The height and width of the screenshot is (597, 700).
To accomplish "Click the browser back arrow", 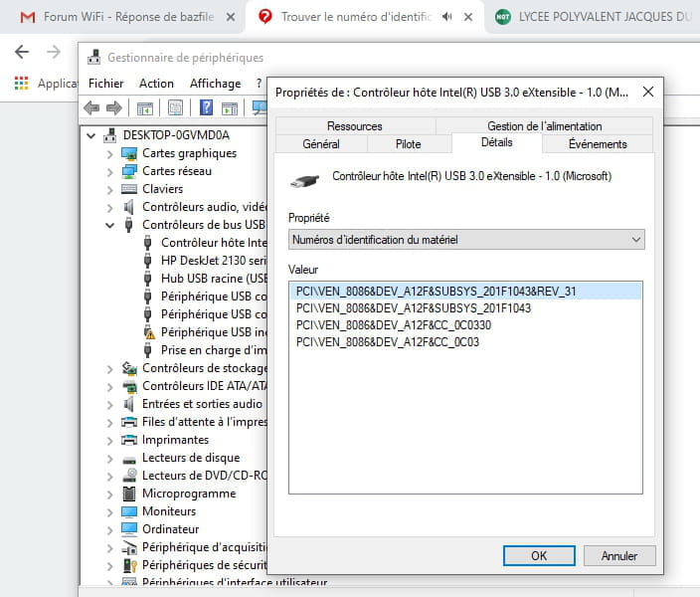I will coord(22,52).
